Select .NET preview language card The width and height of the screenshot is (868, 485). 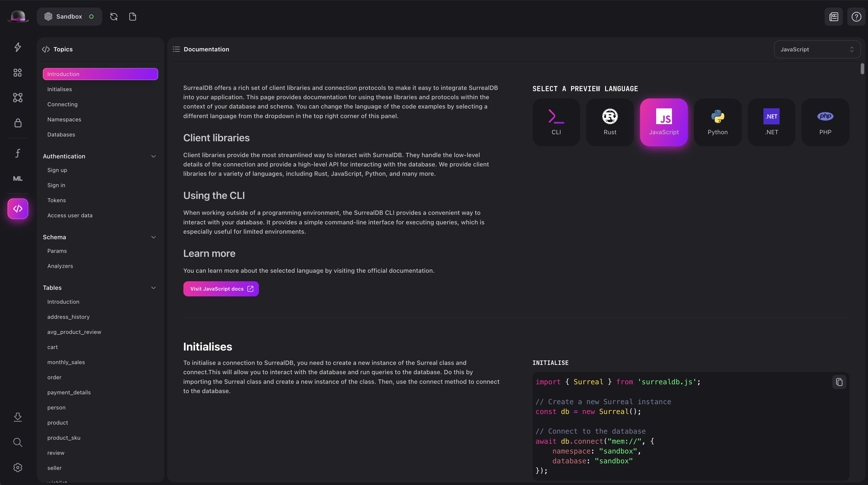click(771, 122)
